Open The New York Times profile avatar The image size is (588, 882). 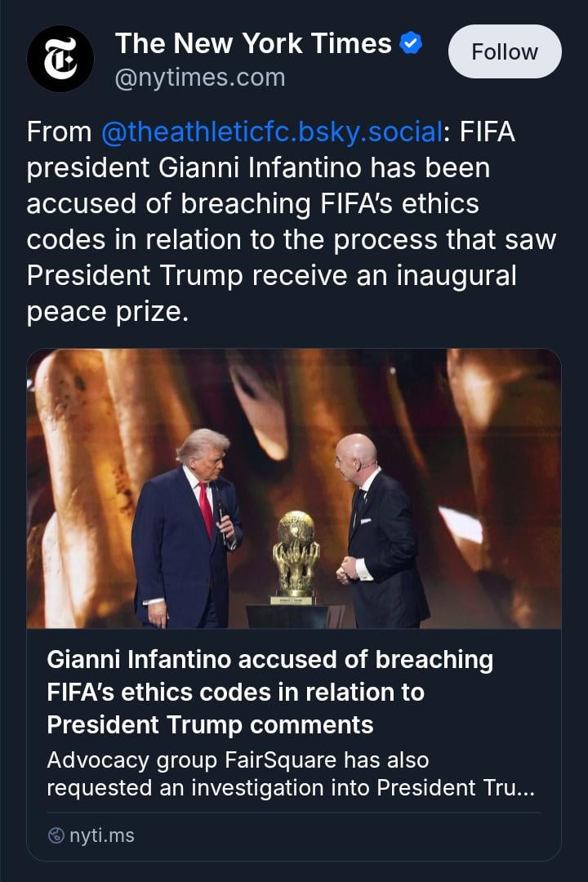tap(60, 58)
